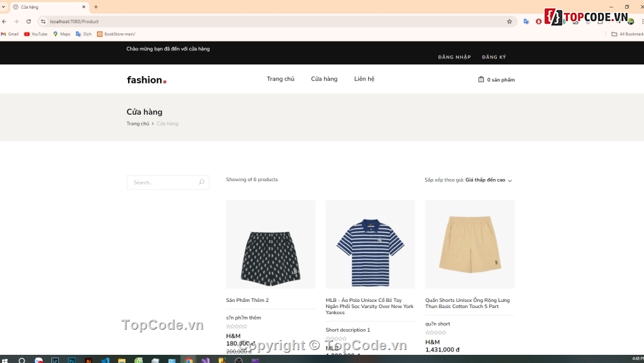Click the search magnifier icon in sidebar

point(201,183)
